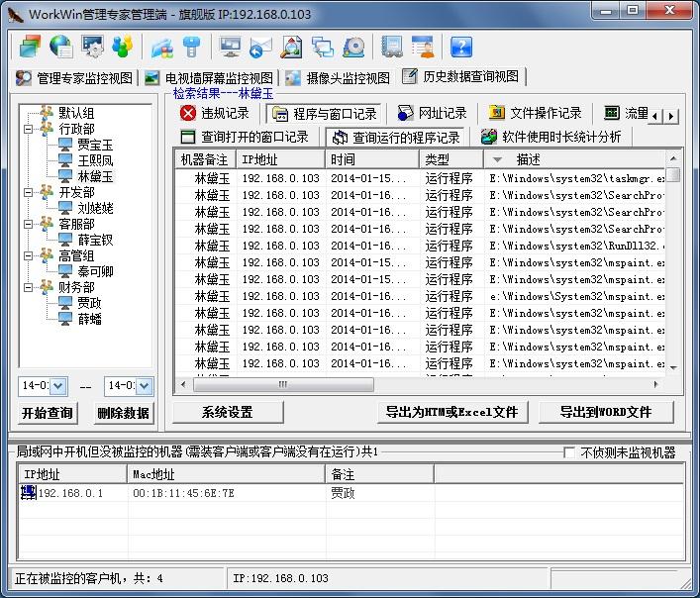Click the 时间 column header
The height and width of the screenshot is (598, 700).
372,159
